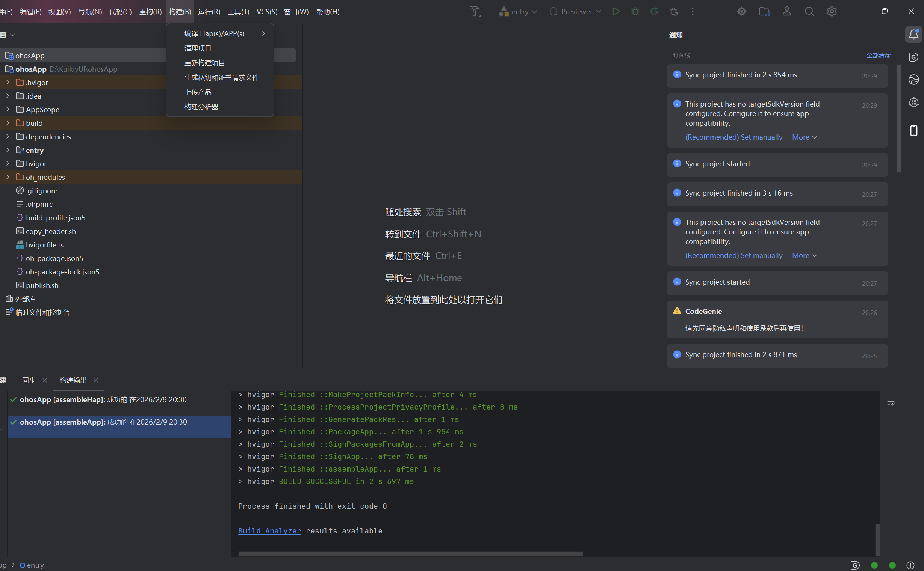Toggle soft-wrap icon in the build output

[891, 402]
